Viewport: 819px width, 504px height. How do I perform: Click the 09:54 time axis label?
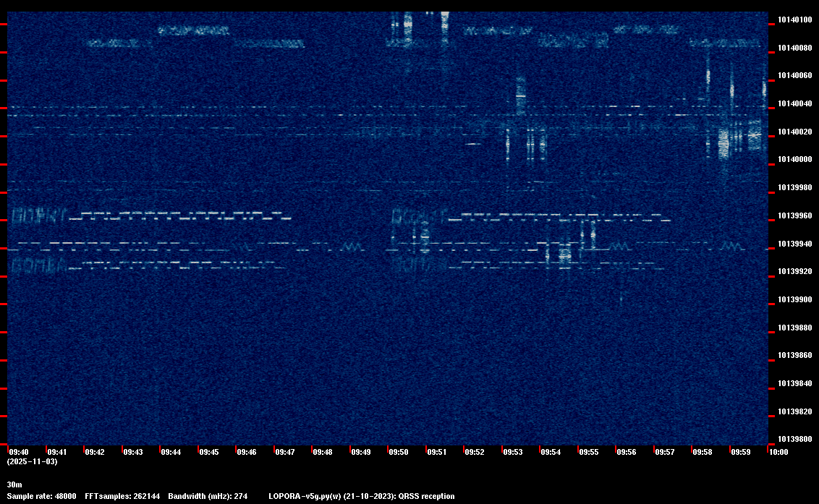tap(551, 452)
